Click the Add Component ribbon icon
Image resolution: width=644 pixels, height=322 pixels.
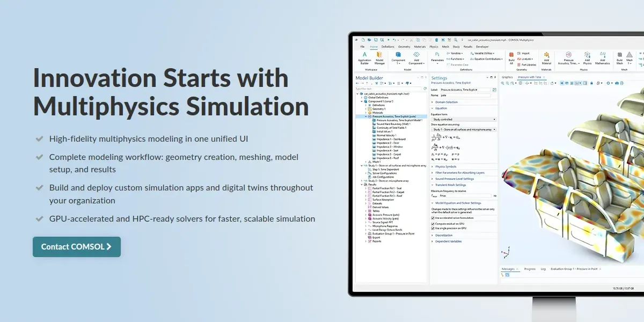(416, 58)
